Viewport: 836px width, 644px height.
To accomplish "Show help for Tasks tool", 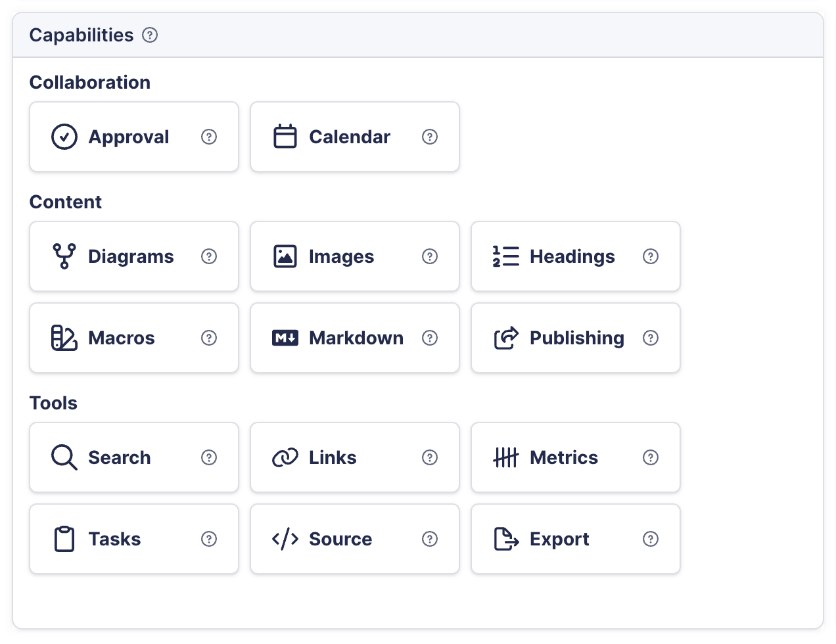I will (x=209, y=539).
